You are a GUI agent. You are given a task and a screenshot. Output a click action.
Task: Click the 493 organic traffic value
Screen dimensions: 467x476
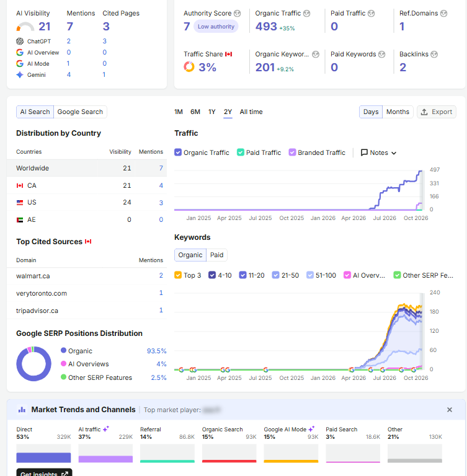pos(266,27)
